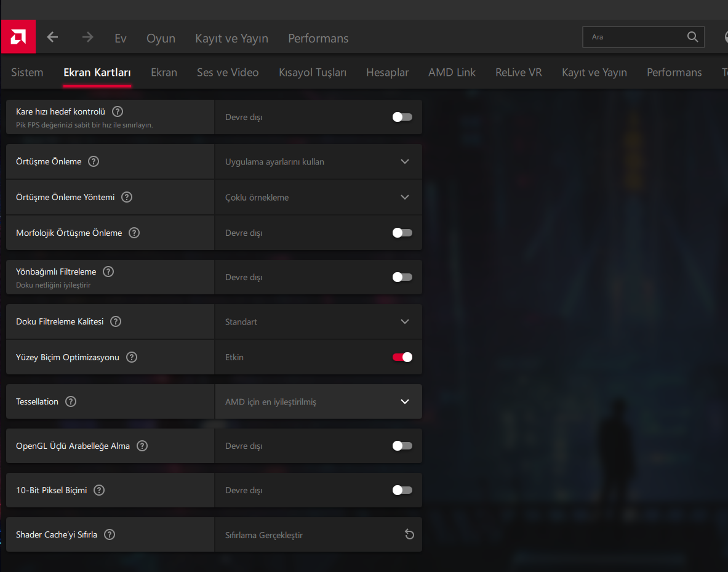
Task: Open Kayıt ve Yayın settings tab
Action: pos(594,73)
